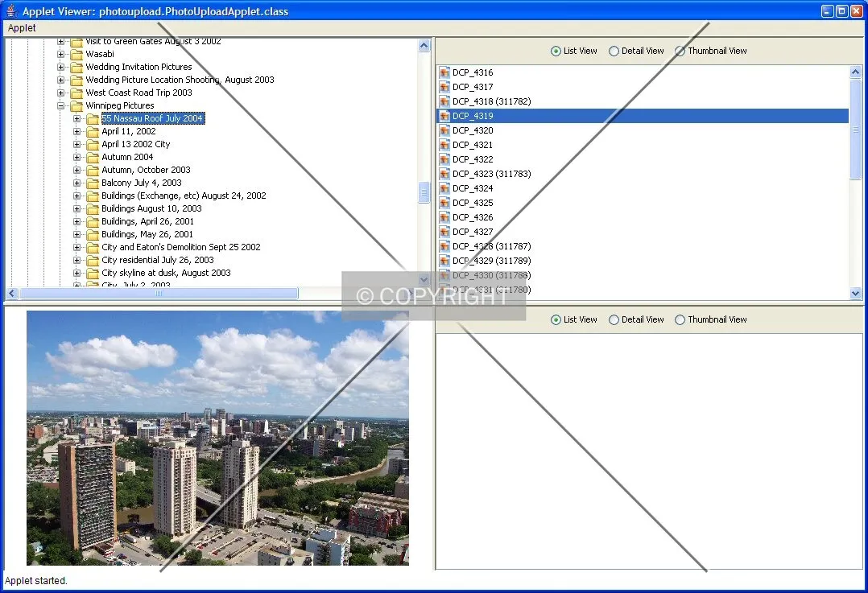Click the folder icon beside Autumn 2004
868x593 pixels.
[93, 157]
